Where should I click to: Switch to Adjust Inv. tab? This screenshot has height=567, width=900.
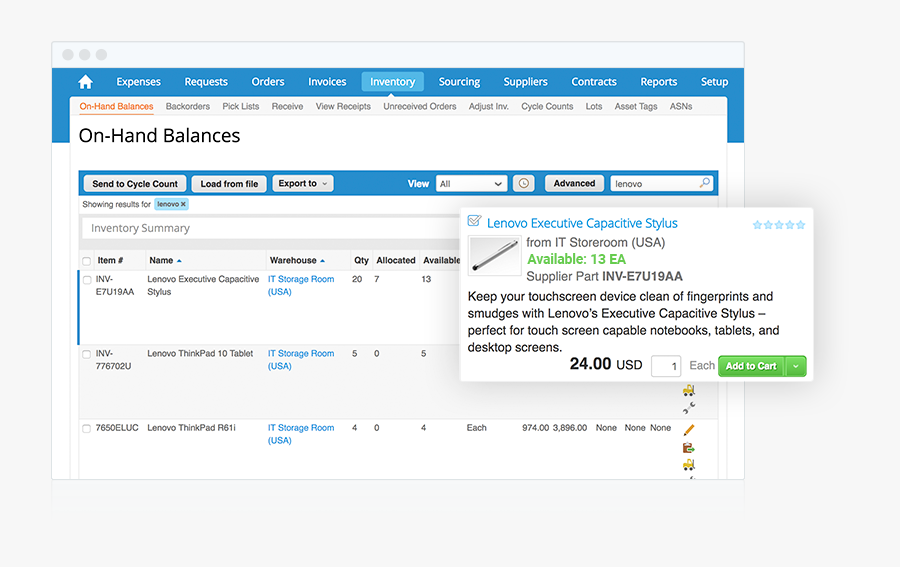[x=488, y=106]
